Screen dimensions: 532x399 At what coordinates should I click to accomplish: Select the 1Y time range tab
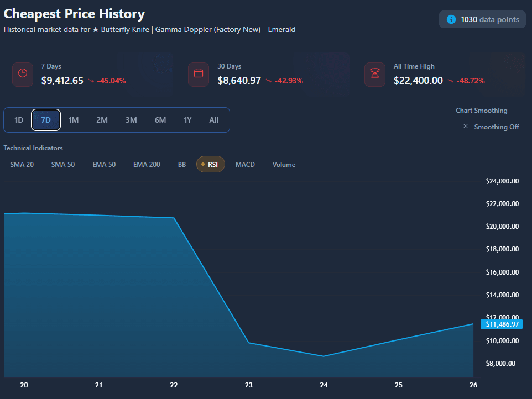[x=187, y=120]
